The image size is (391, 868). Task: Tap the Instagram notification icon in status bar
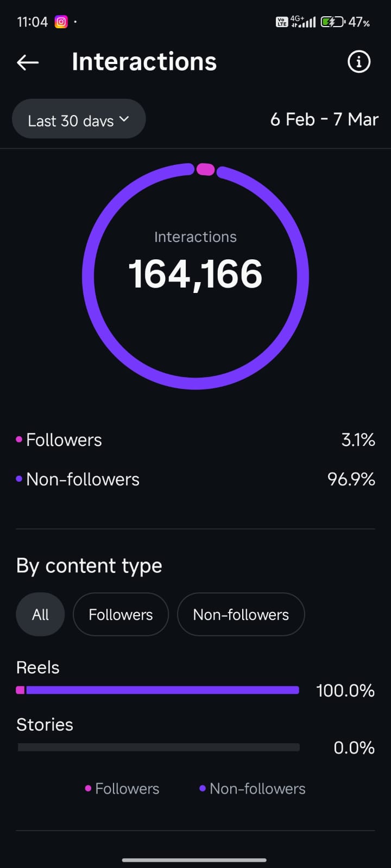(61, 22)
